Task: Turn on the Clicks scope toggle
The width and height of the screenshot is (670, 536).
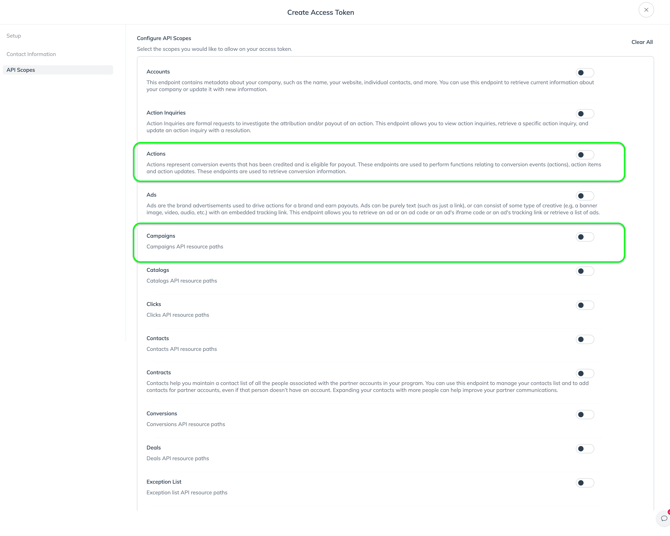Action: point(585,305)
